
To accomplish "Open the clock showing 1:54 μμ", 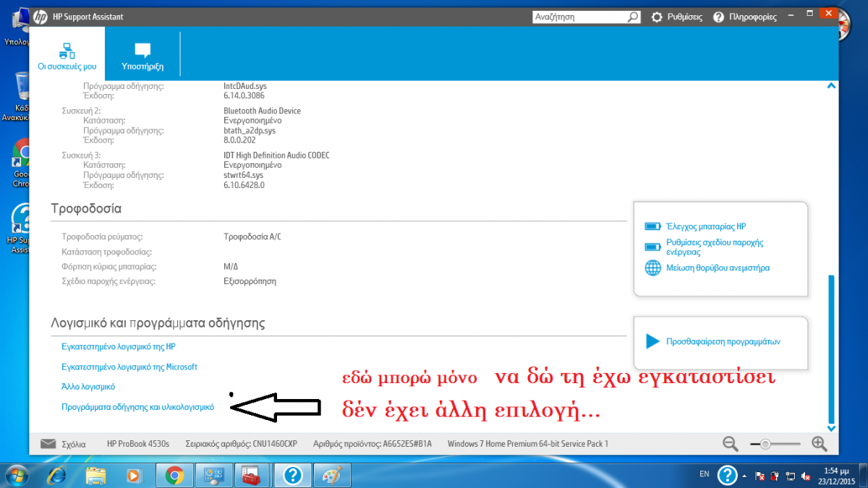I will coord(835,475).
